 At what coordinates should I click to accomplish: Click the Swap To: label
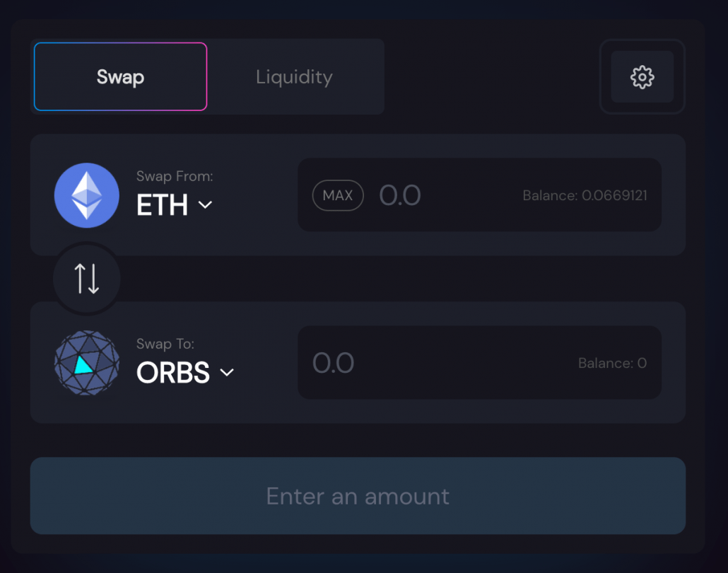(x=165, y=344)
